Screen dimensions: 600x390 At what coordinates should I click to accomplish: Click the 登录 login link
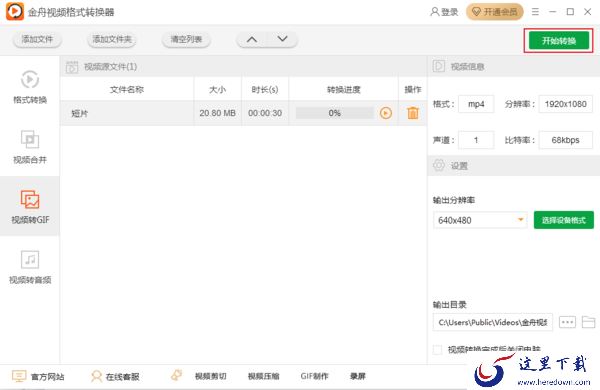point(449,12)
